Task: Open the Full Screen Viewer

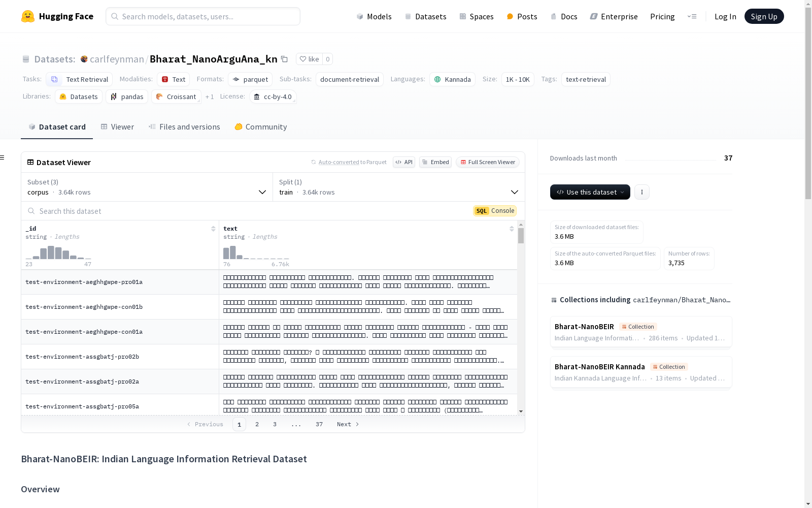Action: (488, 162)
